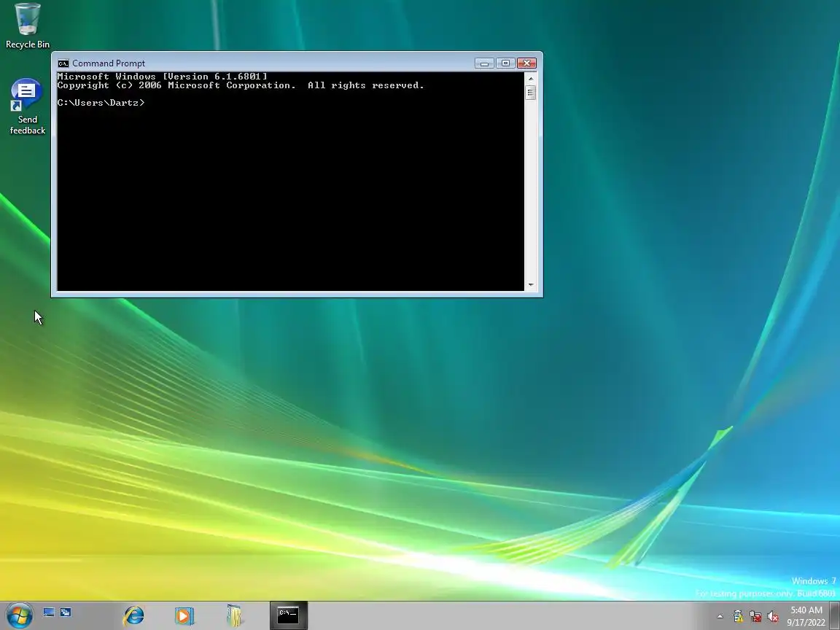Click the 'Command Prompt' title text
The image size is (840, 630).
coord(108,63)
